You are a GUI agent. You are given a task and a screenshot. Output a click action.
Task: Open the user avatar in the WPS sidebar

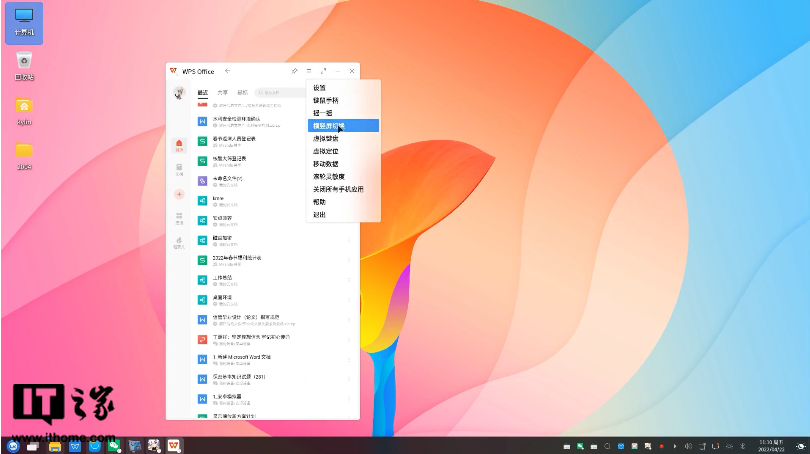(x=179, y=93)
